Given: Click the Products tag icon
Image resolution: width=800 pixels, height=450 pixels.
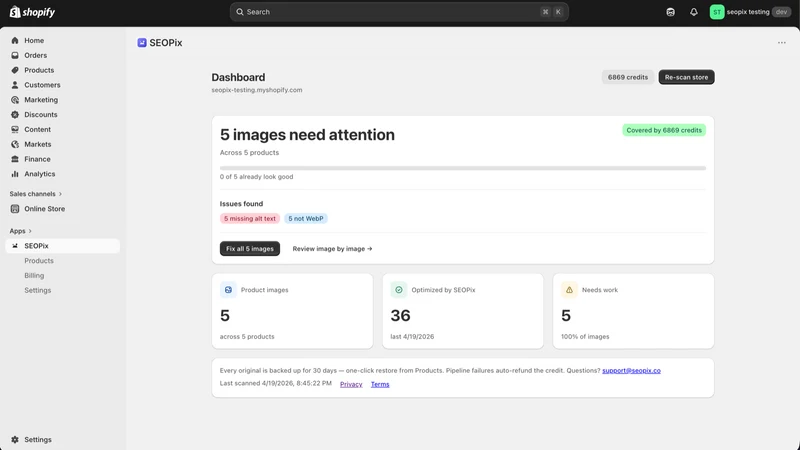Looking at the screenshot, I should tap(15, 70).
